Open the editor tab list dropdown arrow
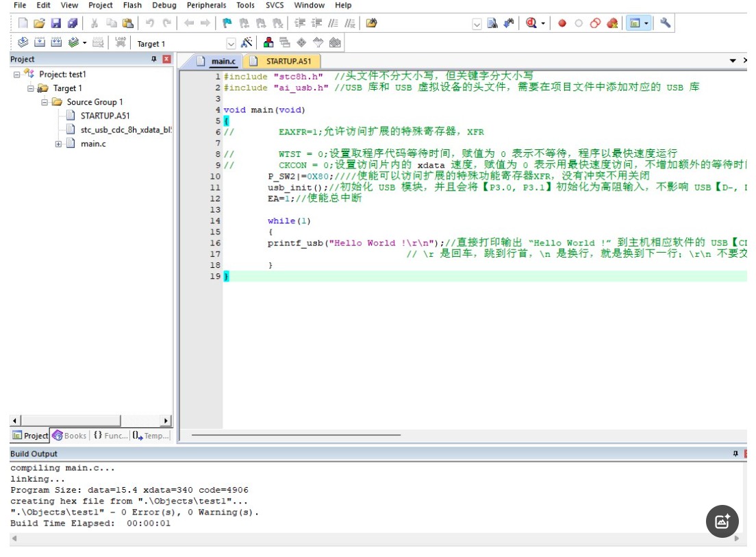 pyautogui.click(x=733, y=61)
